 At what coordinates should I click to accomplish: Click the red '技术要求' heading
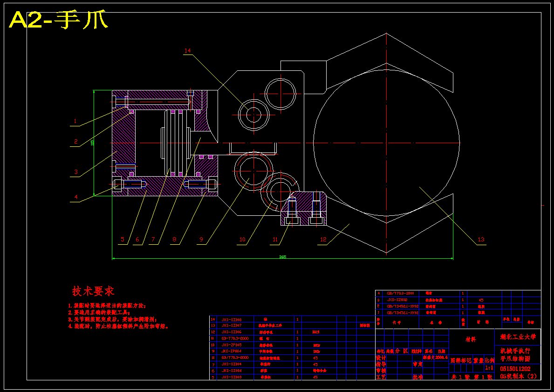93,291
